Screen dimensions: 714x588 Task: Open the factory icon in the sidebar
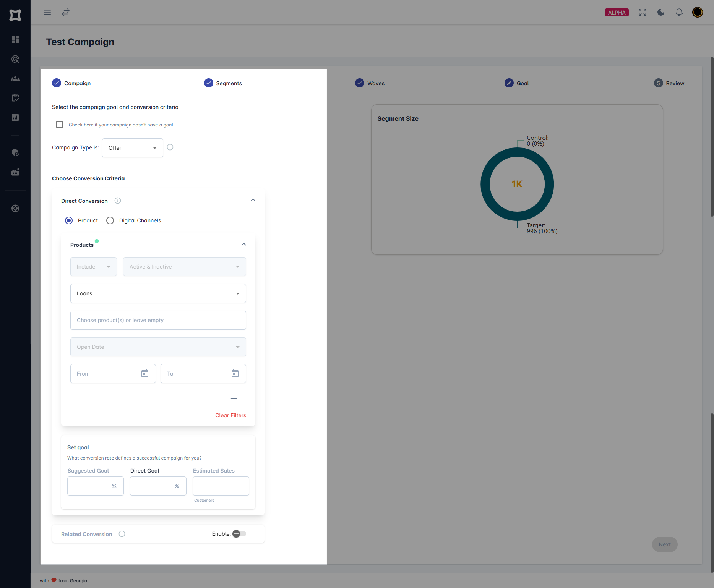[x=15, y=172]
